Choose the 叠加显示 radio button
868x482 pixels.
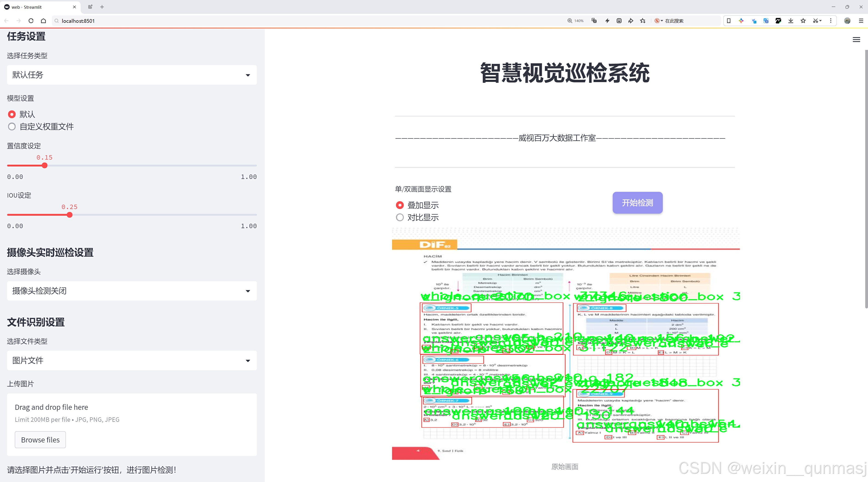400,205
